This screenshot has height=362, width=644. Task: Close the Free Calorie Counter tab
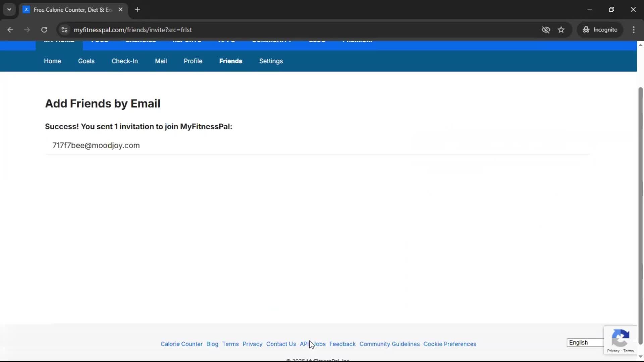tap(120, 10)
